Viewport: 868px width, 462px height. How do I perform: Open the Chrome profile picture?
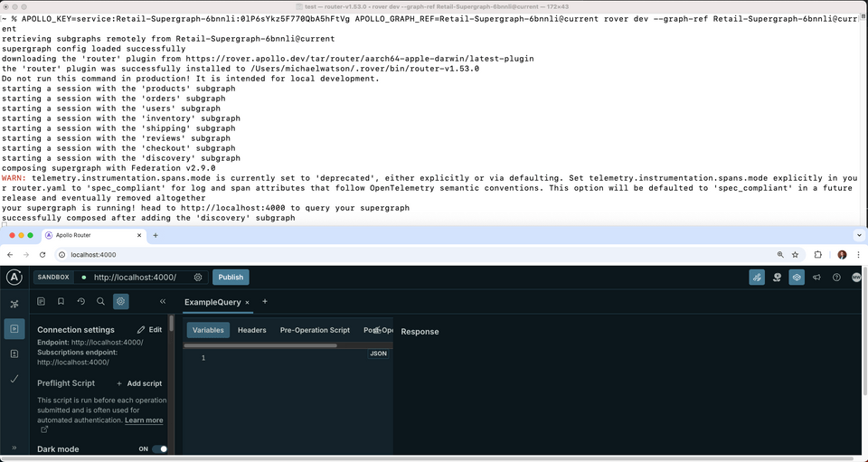[x=842, y=255]
